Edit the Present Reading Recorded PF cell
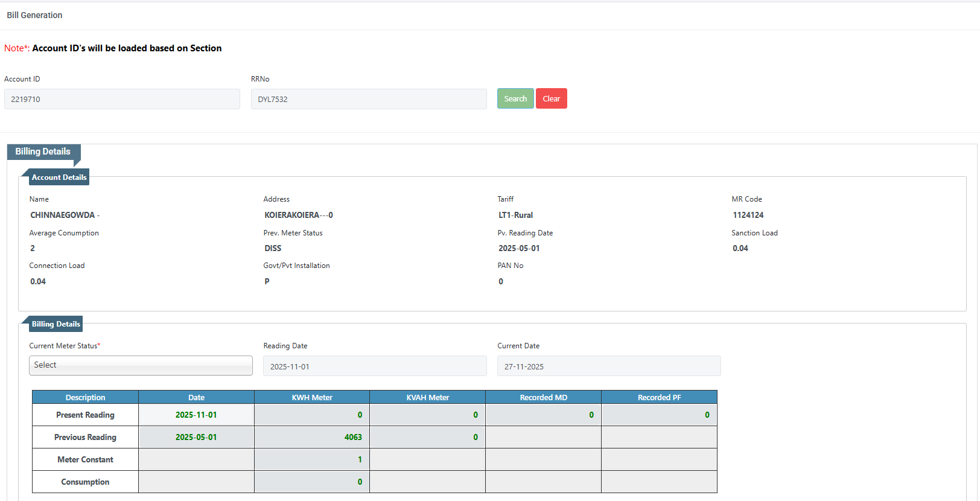This screenshot has height=501, width=980. pos(659,415)
